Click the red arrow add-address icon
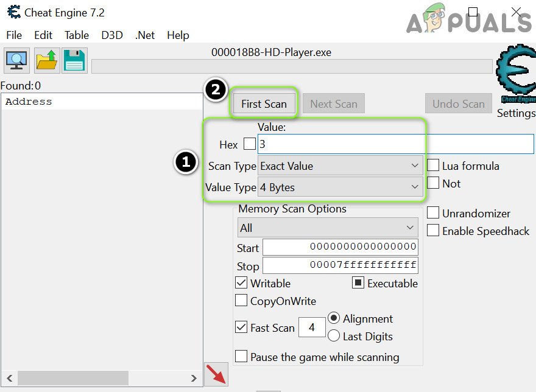Viewport: 536px width, 392px height. (216, 374)
